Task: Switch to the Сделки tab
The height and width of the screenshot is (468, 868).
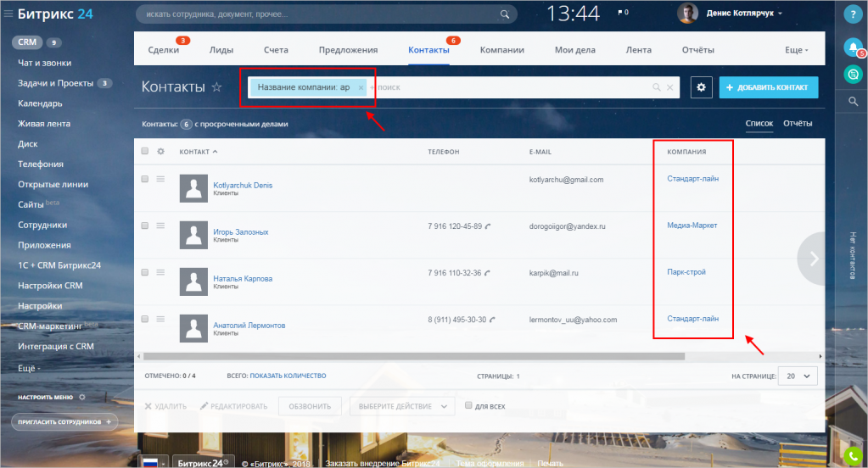Action: pos(163,50)
